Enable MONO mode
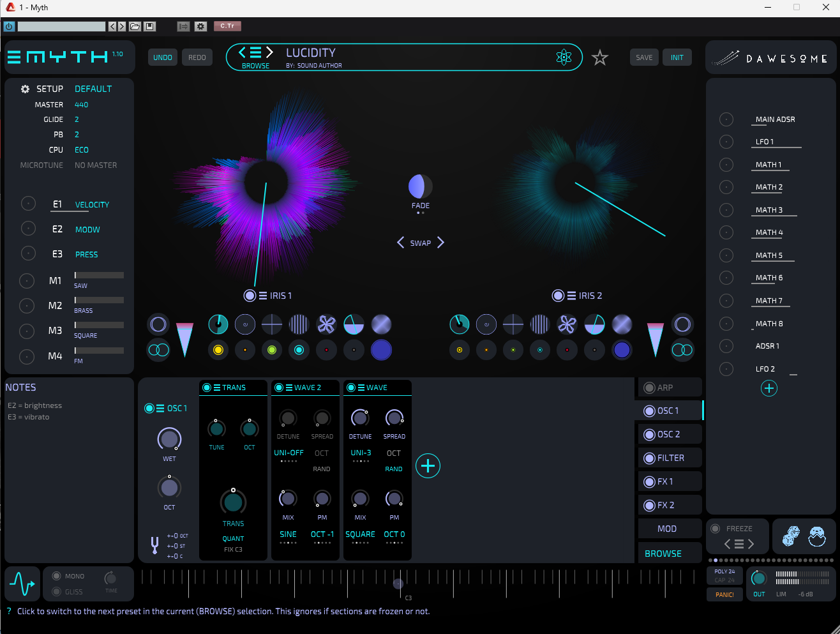 click(57, 576)
